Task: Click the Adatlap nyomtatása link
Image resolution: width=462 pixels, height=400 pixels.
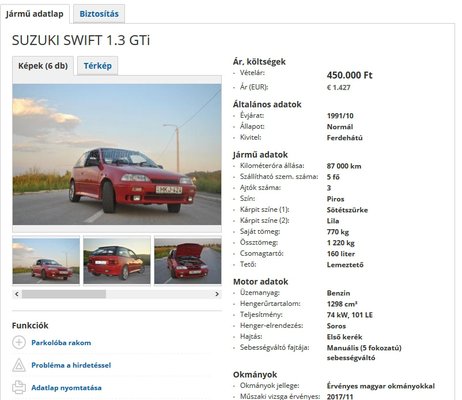Action: tap(66, 388)
